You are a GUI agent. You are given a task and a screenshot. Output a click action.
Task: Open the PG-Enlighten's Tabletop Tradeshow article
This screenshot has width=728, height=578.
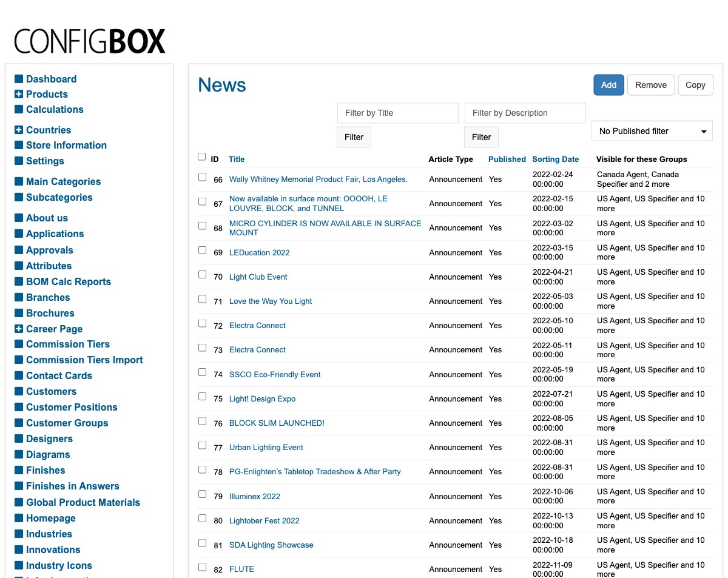coord(315,471)
